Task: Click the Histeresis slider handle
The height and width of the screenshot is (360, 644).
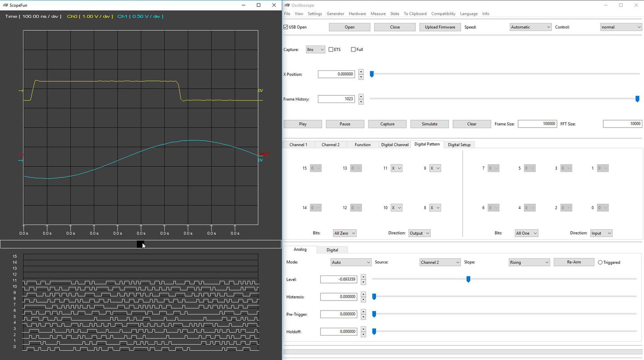Action: pyautogui.click(x=374, y=297)
